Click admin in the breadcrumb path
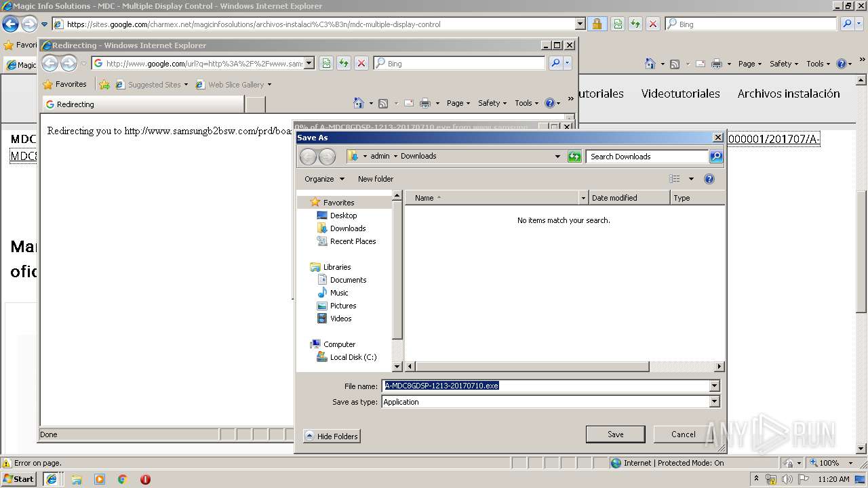 pos(380,157)
